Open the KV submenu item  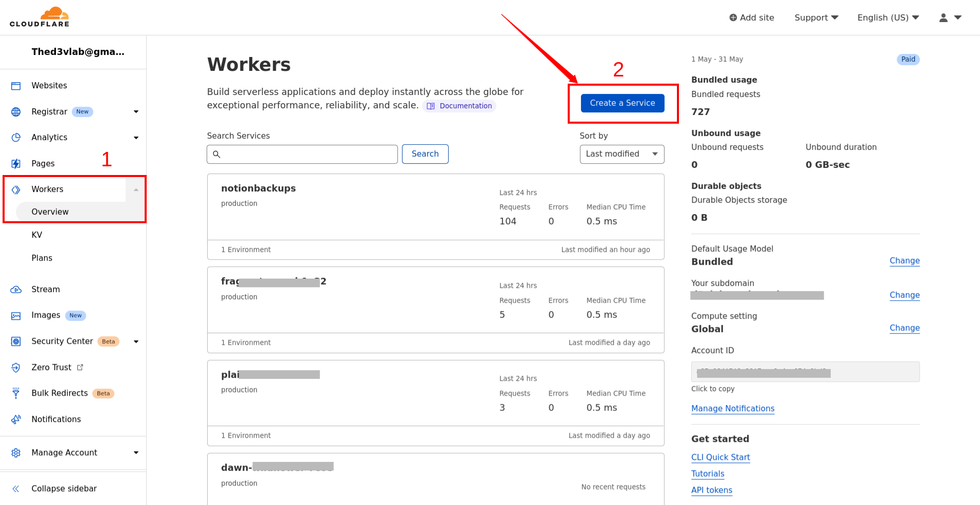click(x=37, y=235)
